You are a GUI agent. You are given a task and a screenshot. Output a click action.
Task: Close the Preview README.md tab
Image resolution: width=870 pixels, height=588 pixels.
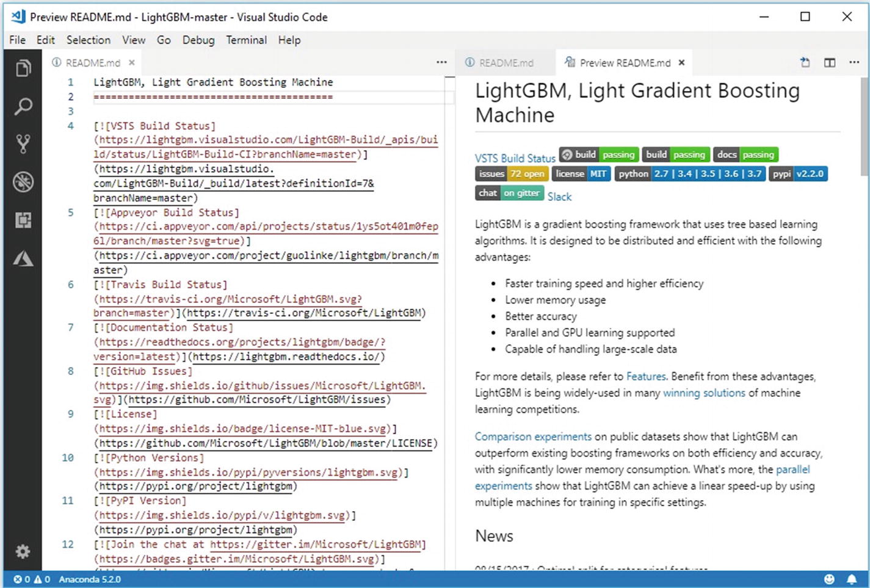tap(682, 62)
